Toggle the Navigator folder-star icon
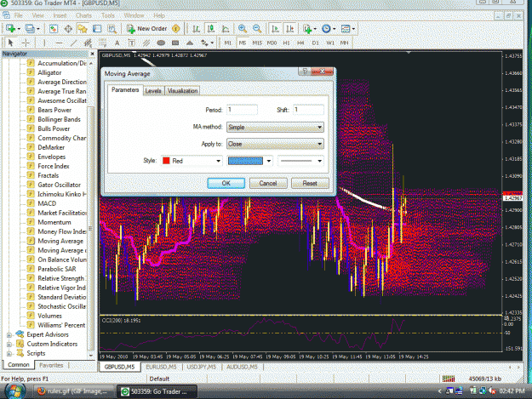The height and width of the screenshot is (399, 532). (83, 29)
